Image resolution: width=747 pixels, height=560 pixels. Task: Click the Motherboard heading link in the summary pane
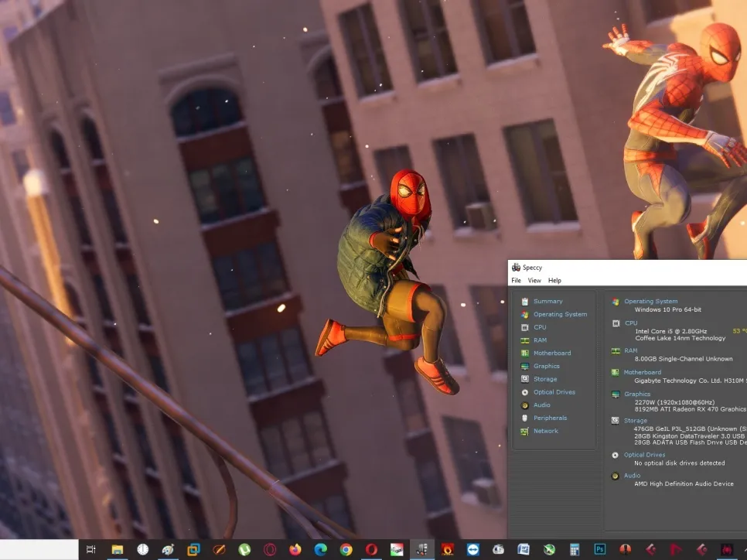point(642,373)
